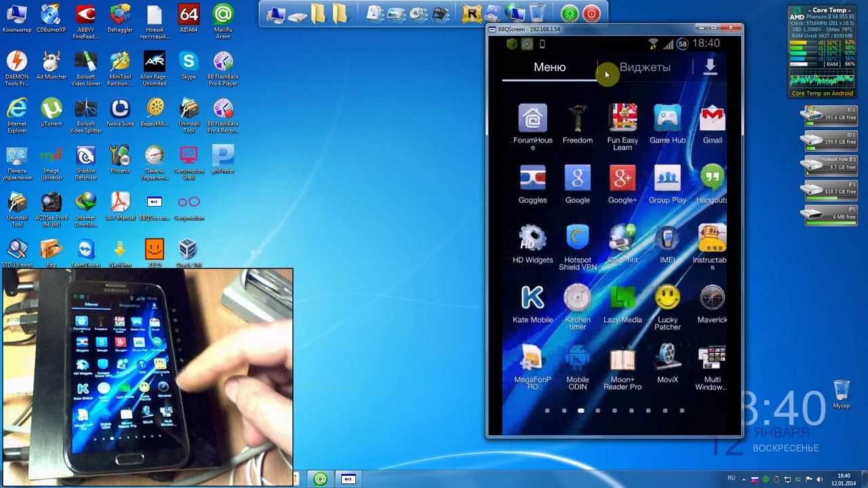Open drive (C:) gadget showing 391.6 GB free
Screen dimensions: 868x488
coord(830,115)
